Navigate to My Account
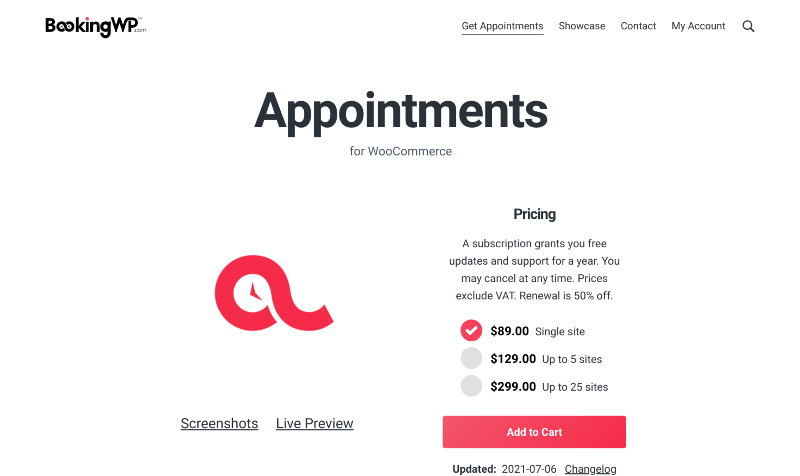 (698, 26)
